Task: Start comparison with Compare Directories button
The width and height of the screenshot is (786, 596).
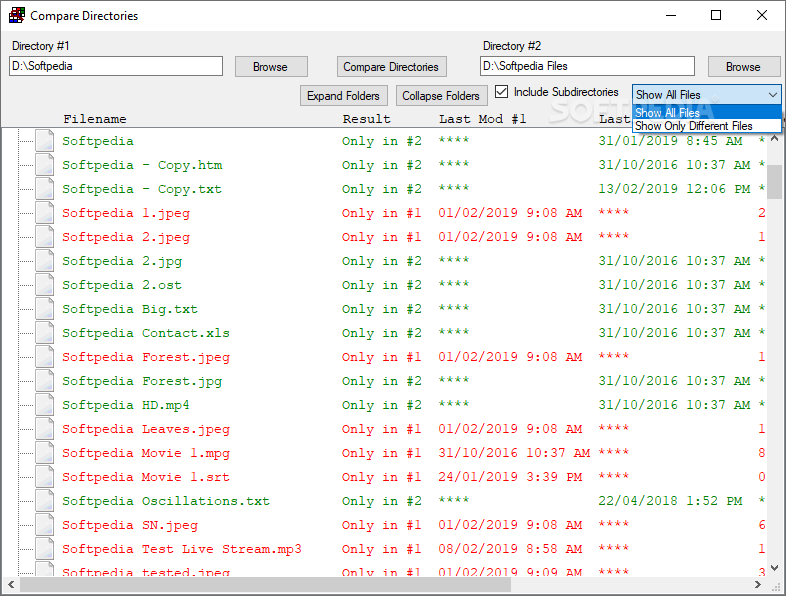Action: click(x=391, y=67)
